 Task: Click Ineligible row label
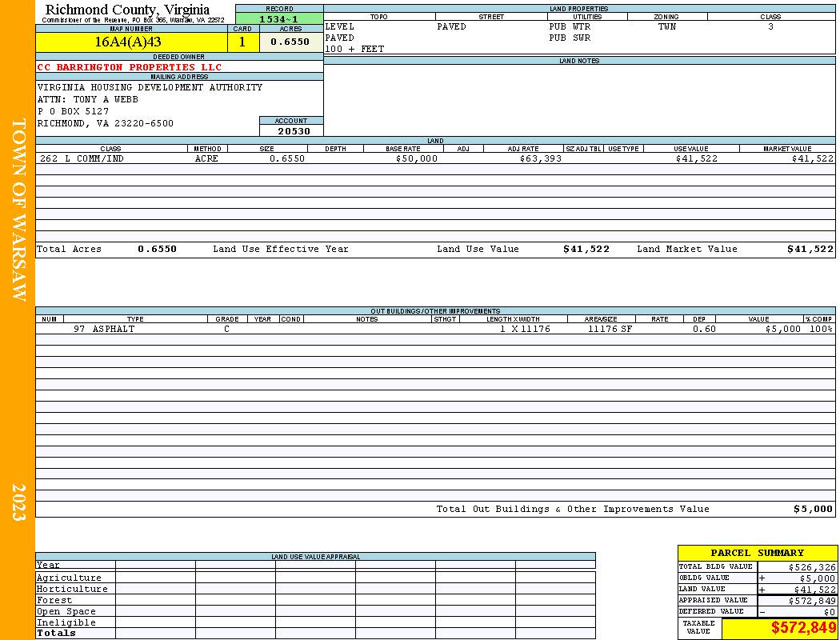coord(66,623)
